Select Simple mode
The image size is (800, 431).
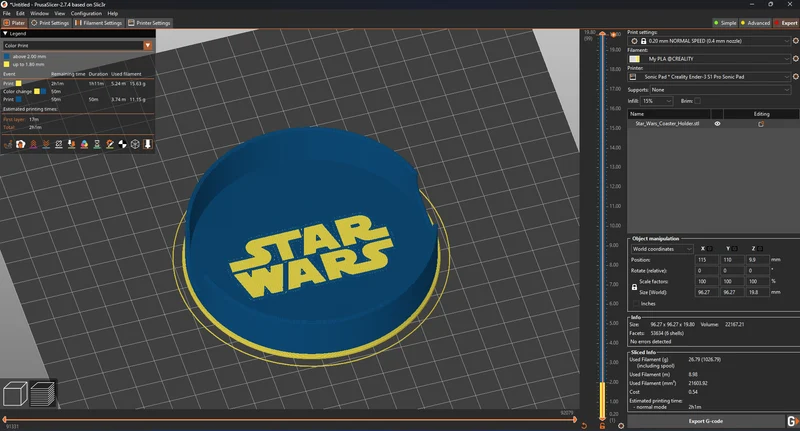coord(725,23)
